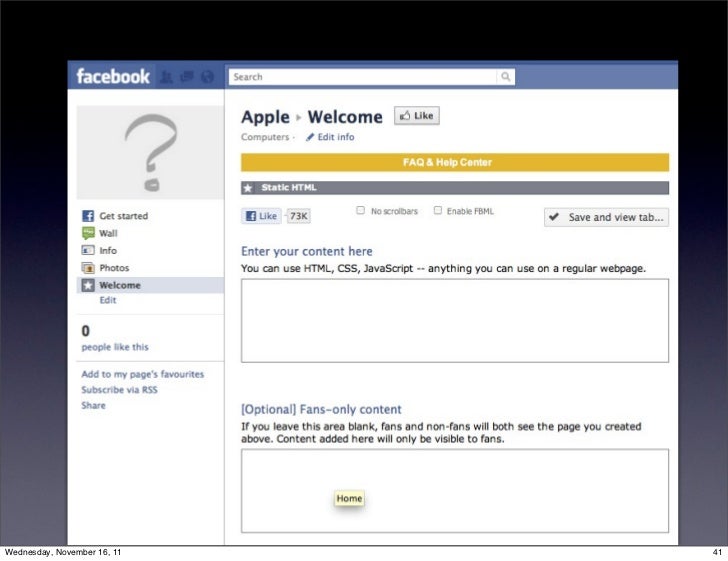The width and height of the screenshot is (728, 561).
Task: Click Save and view tab button
Action: (606, 217)
